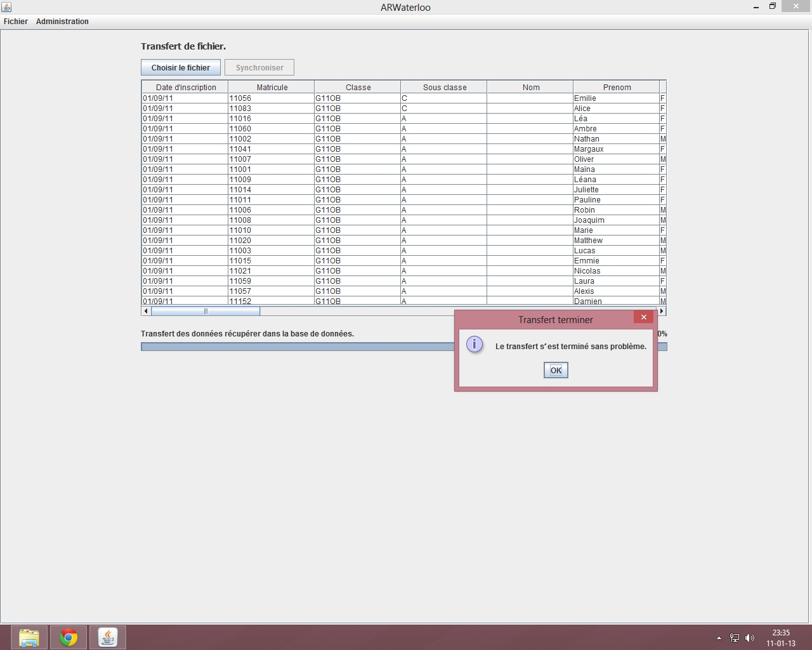812x650 pixels.
Task: Click the Java application taskbar icon
Action: tap(108, 637)
